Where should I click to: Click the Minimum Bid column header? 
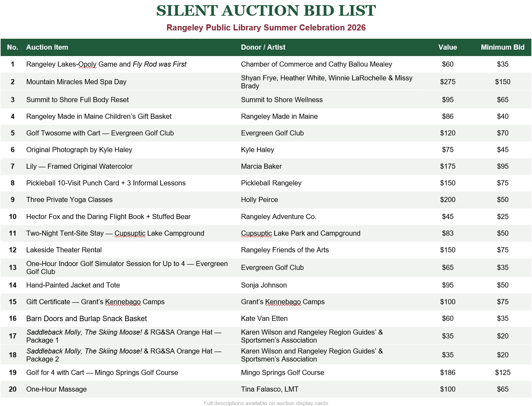503,47
